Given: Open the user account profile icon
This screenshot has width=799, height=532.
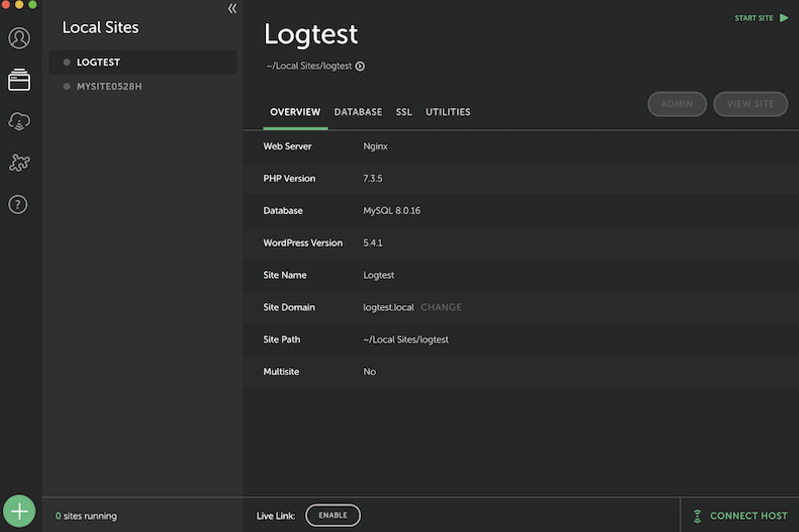Looking at the screenshot, I should click(x=19, y=38).
